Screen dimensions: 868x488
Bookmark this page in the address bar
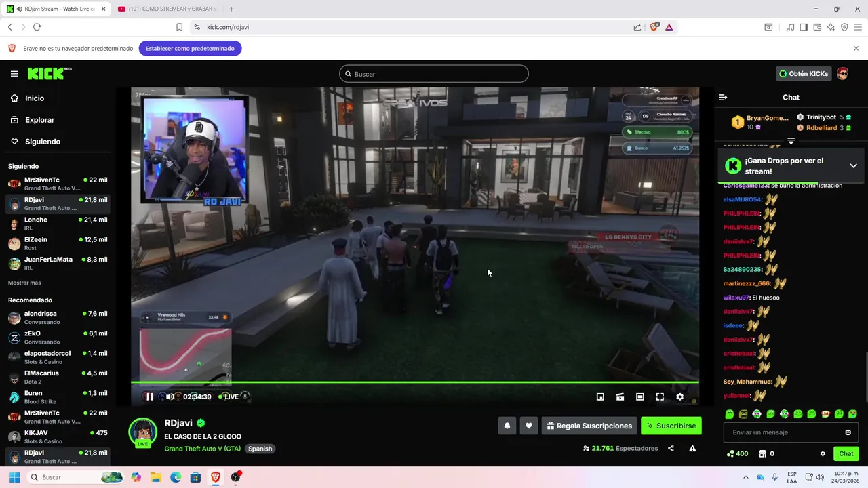coord(179,27)
